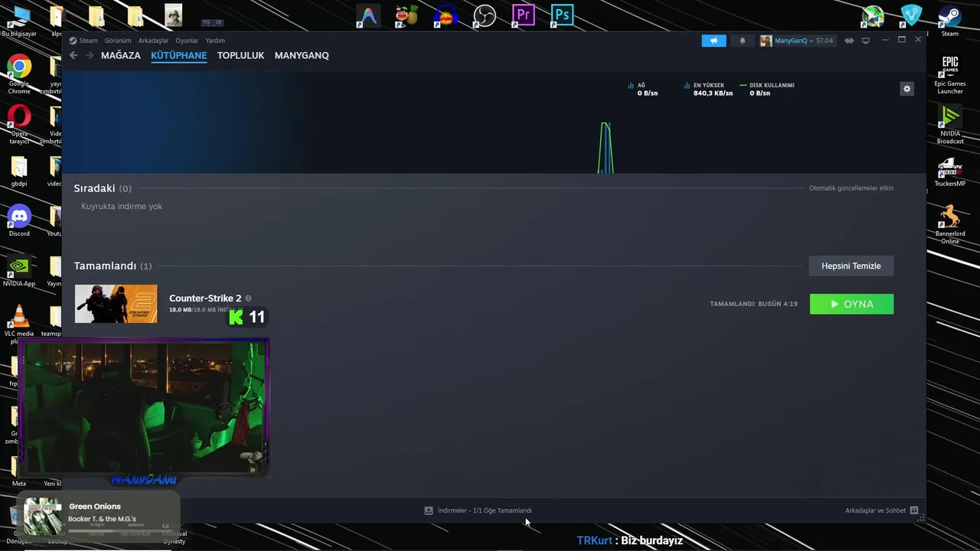Click TAMAMLANDI: BUGÜN 4:19 text
The height and width of the screenshot is (551, 980).
[753, 304]
